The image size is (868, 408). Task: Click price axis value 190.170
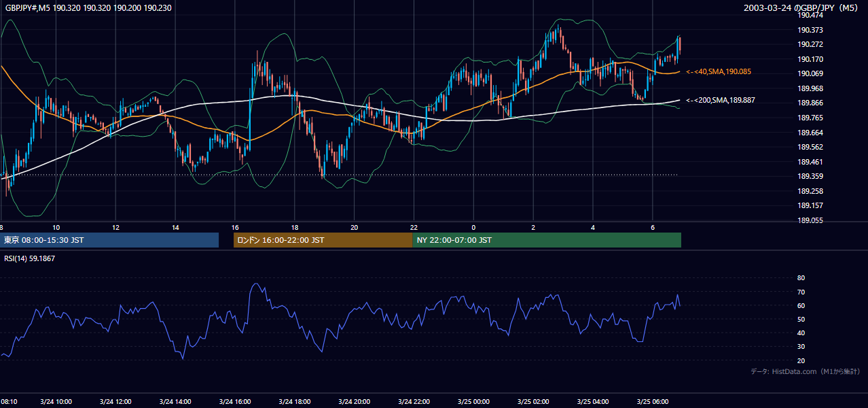coord(810,59)
